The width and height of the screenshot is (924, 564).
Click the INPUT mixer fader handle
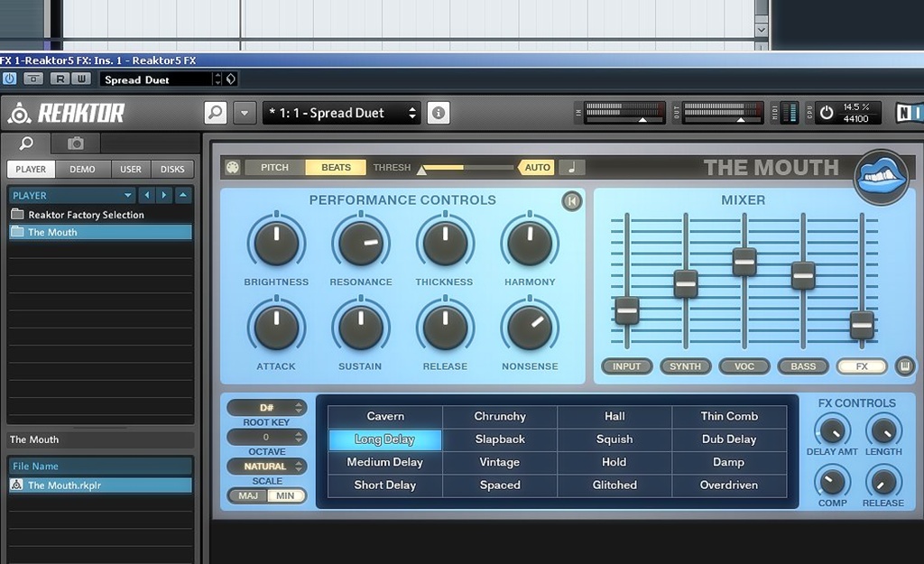point(626,310)
